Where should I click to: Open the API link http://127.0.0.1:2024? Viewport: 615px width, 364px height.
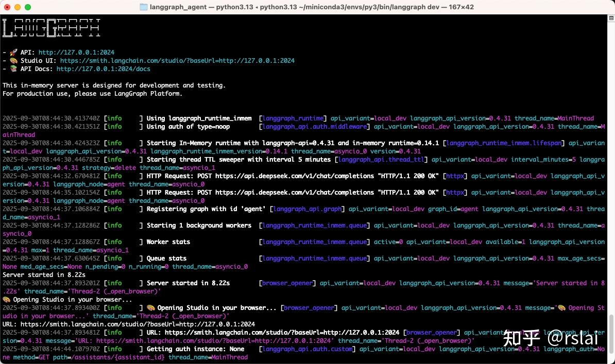click(x=76, y=52)
